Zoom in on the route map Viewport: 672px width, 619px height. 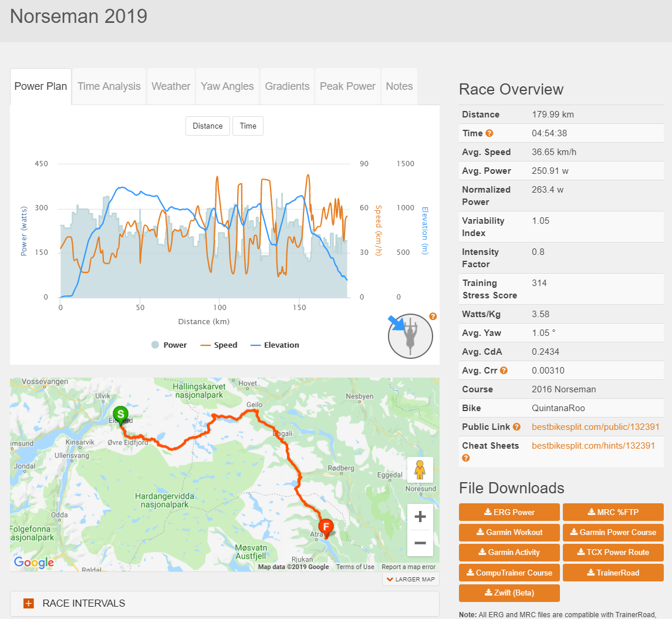tap(420, 517)
